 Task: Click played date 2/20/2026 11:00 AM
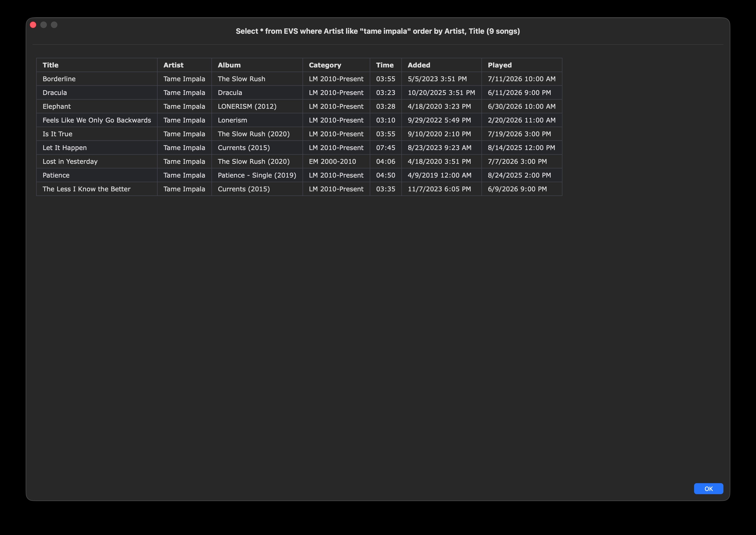click(x=522, y=120)
